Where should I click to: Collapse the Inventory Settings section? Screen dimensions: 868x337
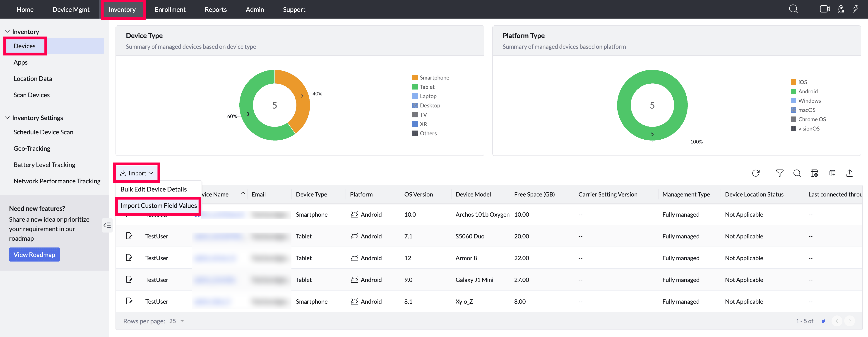click(x=7, y=118)
